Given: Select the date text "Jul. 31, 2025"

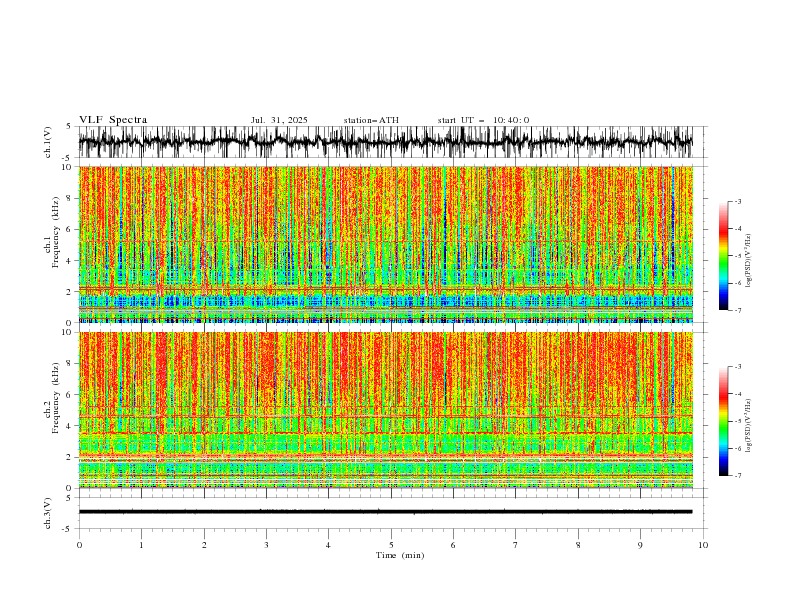Looking at the screenshot, I should tap(279, 120).
